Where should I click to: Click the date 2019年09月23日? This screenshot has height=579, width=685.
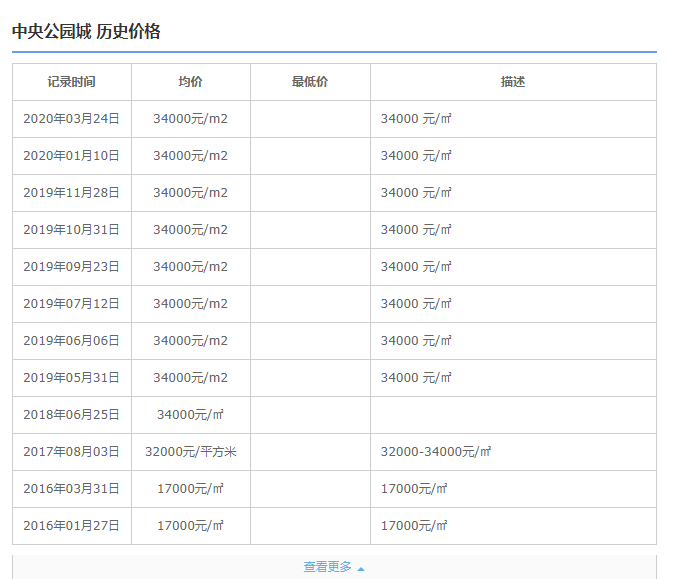(x=71, y=267)
